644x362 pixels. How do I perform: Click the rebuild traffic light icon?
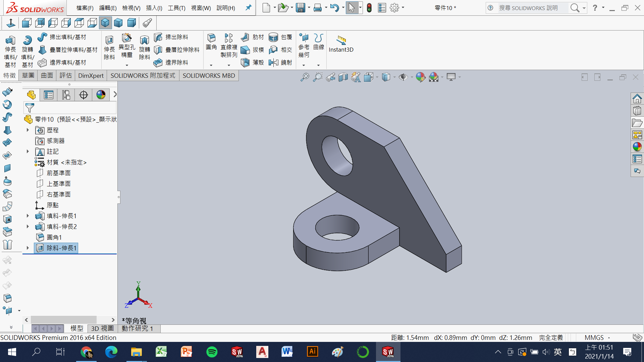click(369, 8)
